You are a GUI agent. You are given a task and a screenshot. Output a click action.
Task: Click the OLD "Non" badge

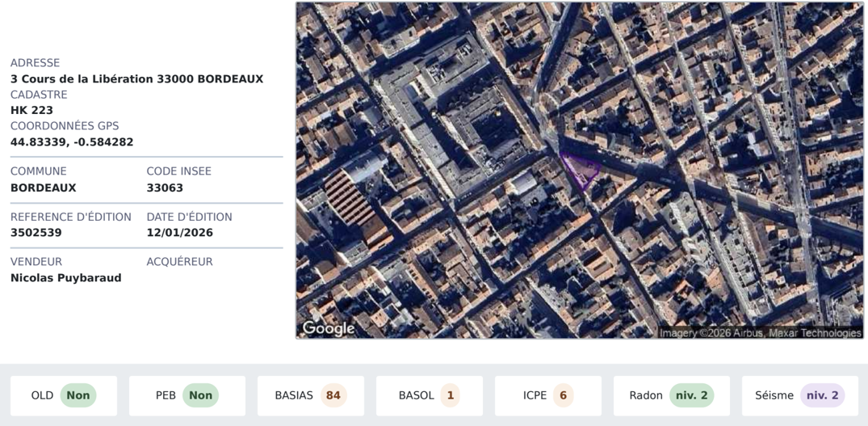(78, 395)
